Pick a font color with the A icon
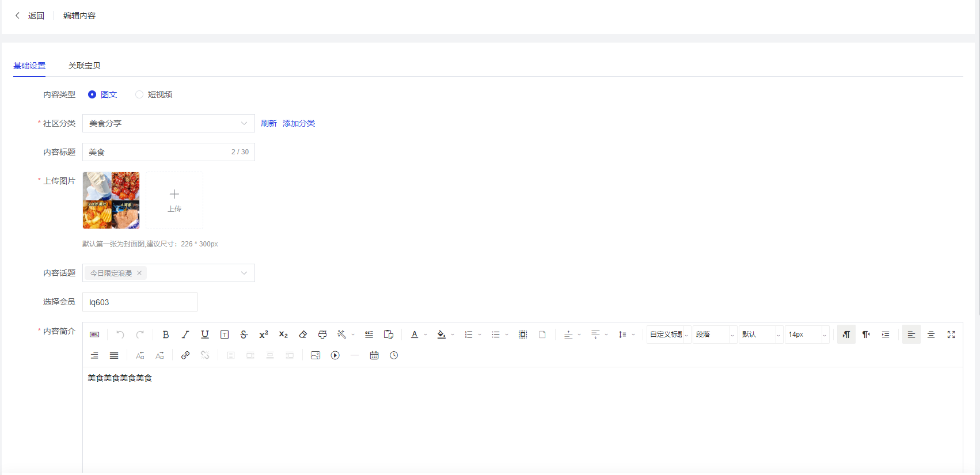This screenshot has height=475, width=980. pos(415,335)
